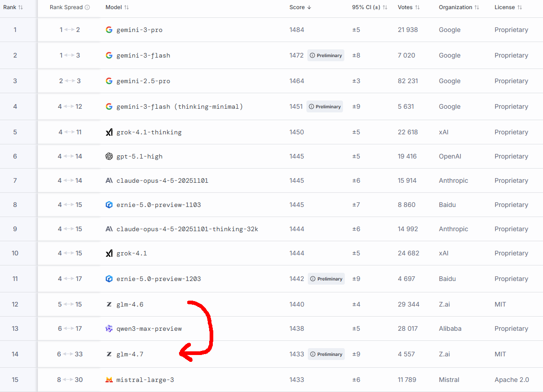Image resolution: width=543 pixels, height=392 pixels.
Task: Click the Mistral logo beside mistral-large-3
Action: point(109,380)
